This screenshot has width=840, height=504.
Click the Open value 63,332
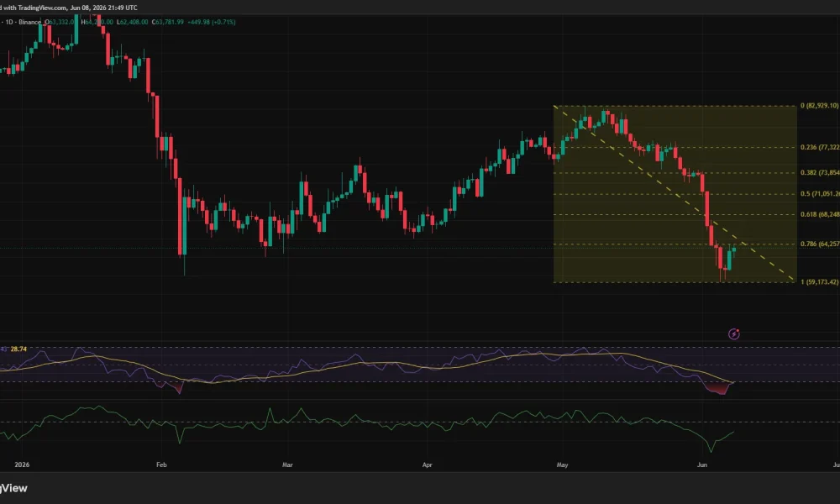pos(59,22)
